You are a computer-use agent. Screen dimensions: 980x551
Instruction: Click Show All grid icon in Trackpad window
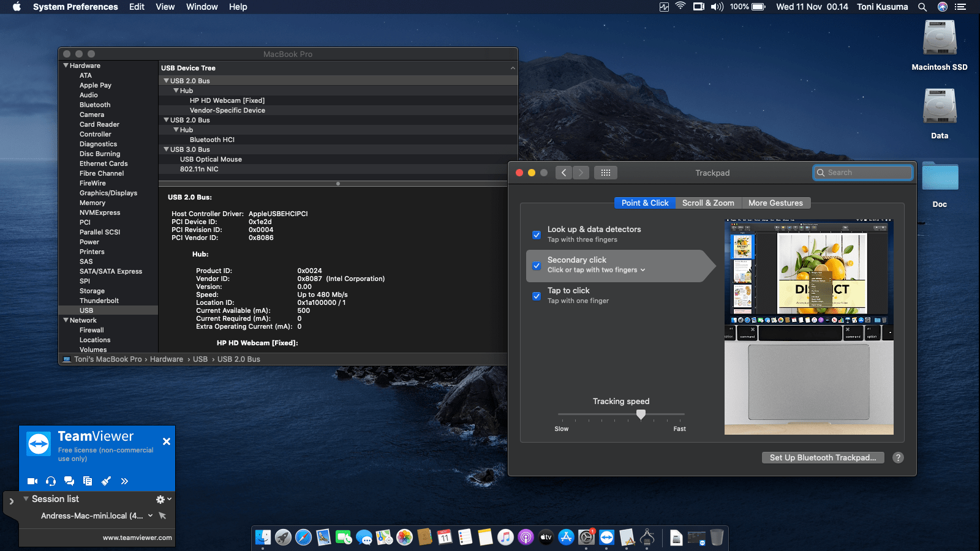pos(605,173)
